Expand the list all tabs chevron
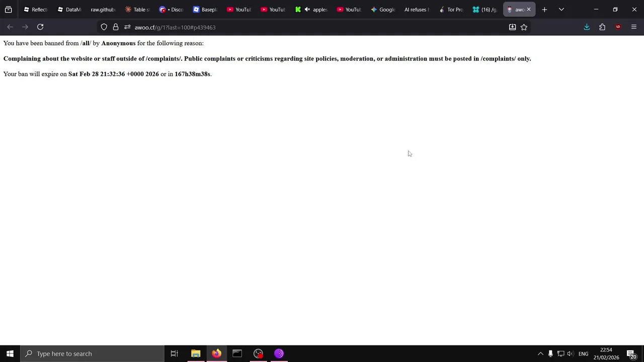This screenshot has height=362, width=644. click(x=561, y=10)
